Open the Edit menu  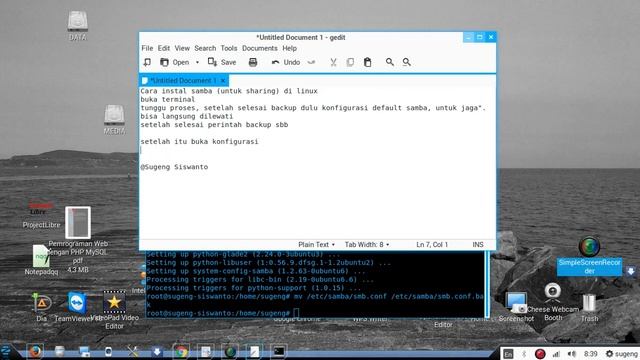tap(164, 48)
